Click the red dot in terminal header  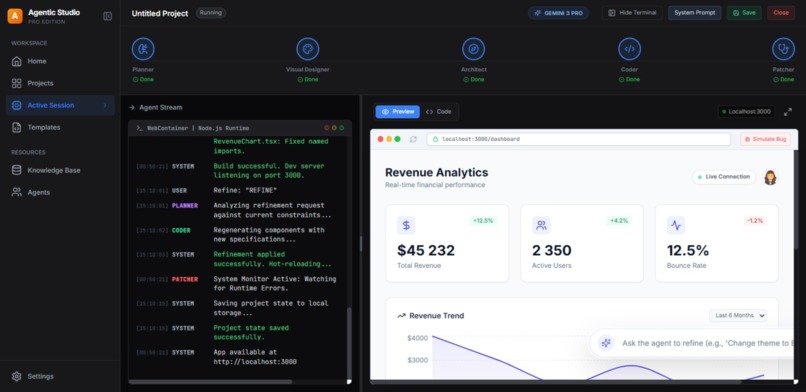tap(326, 128)
